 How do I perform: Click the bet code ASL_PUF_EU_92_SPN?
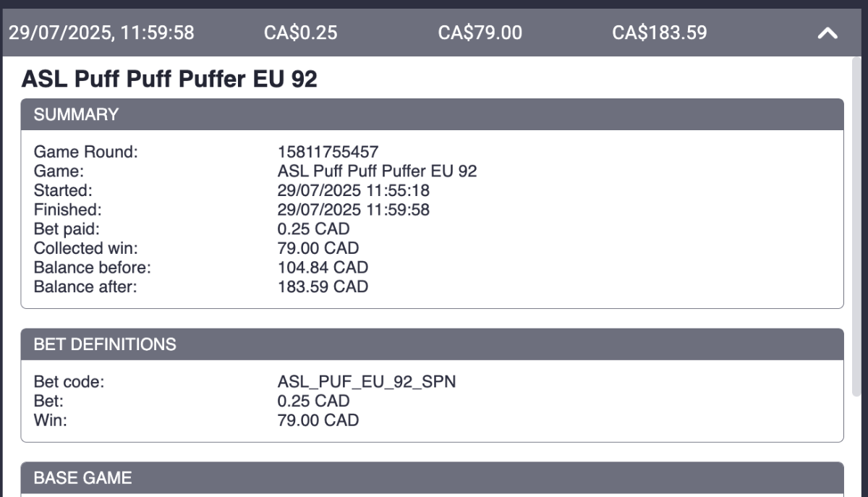coord(367,382)
